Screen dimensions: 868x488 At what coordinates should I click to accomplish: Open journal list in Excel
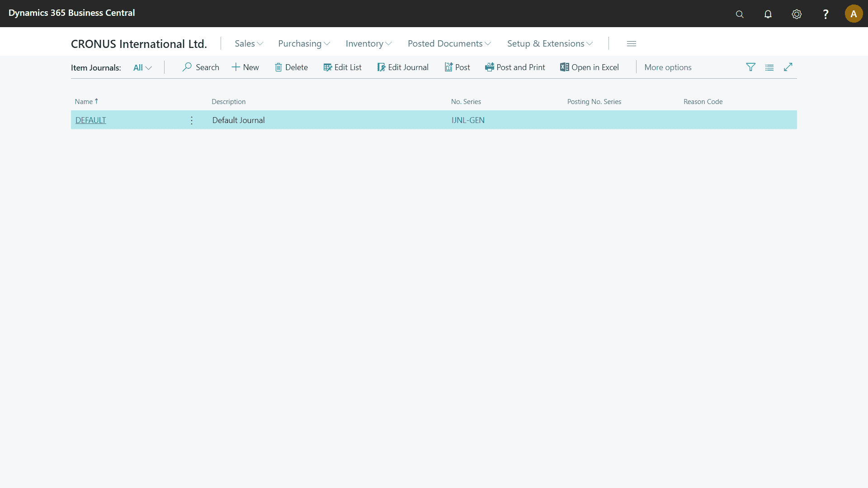pyautogui.click(x=589, y=67)
